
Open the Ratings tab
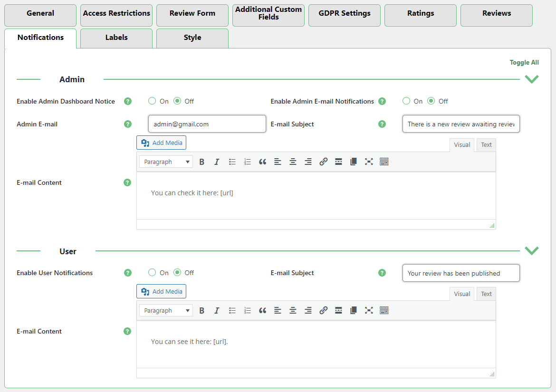pos(421,15)
